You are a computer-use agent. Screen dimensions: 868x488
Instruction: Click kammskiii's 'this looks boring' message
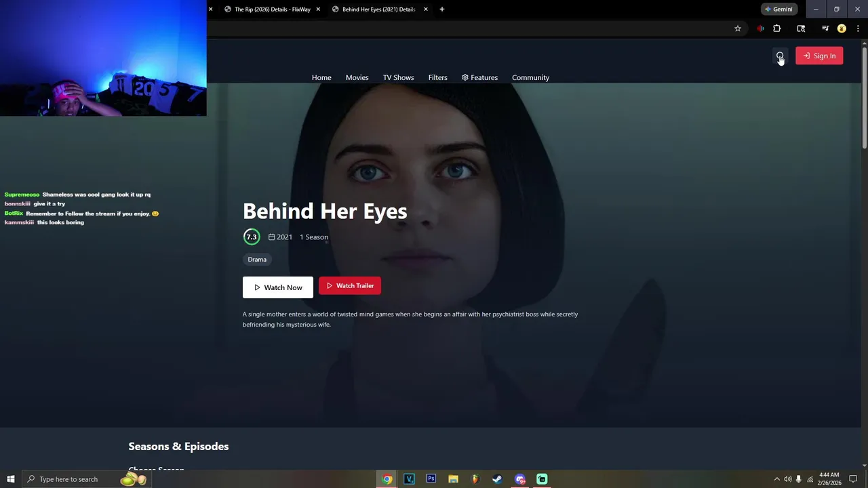44,222
